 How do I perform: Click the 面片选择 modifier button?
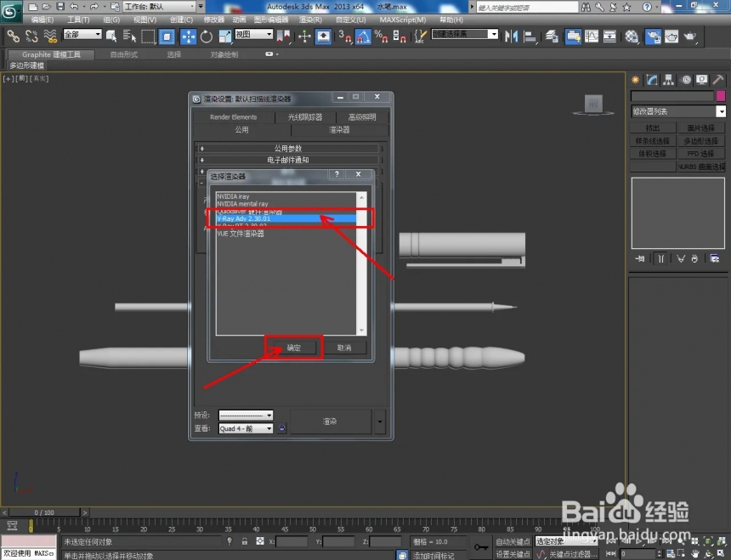700,127
